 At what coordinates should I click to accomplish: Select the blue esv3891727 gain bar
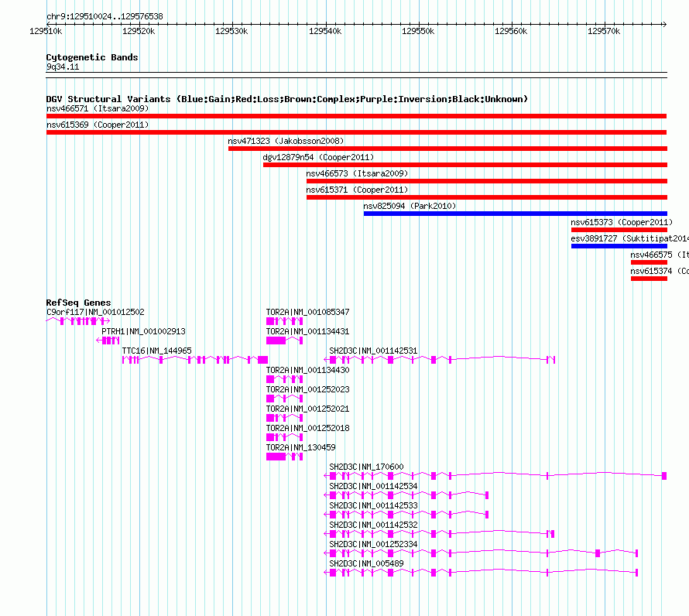point(619,246)
